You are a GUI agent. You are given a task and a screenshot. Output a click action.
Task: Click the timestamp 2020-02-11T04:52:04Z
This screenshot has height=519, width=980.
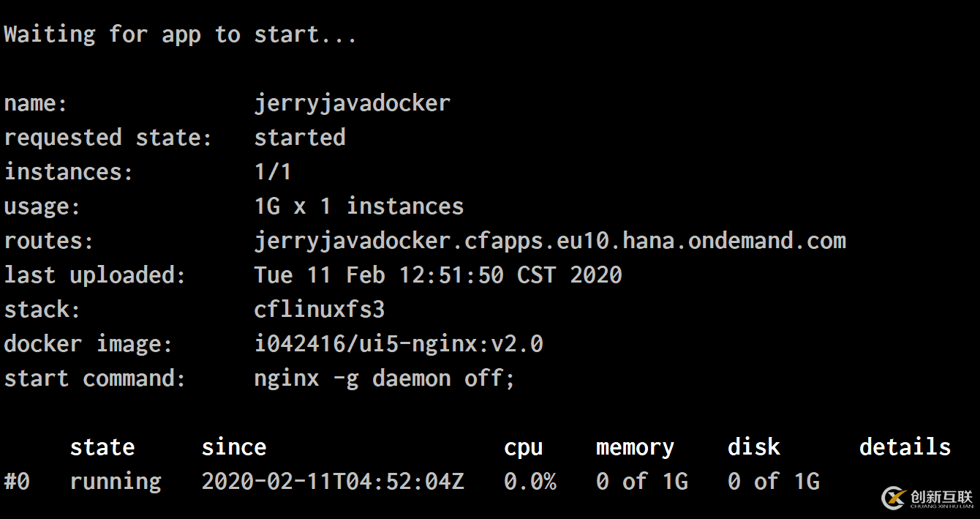pyautogui.click(x=333, y=482)
